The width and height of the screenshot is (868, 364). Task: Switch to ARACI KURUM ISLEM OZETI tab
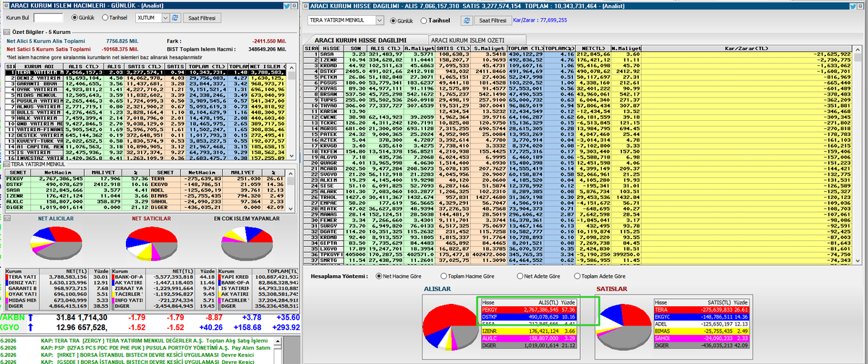coord(476,40)
